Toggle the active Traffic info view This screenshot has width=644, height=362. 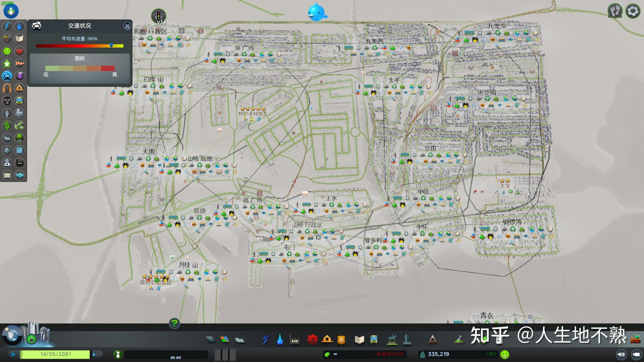7,76
